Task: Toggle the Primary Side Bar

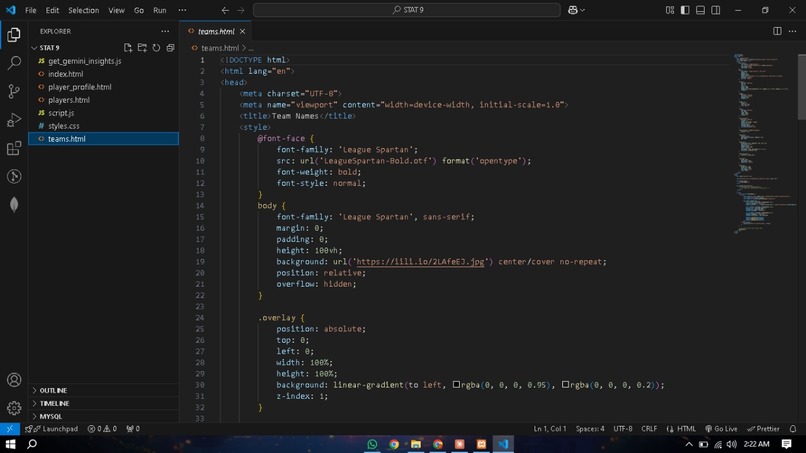Action: 685,10
